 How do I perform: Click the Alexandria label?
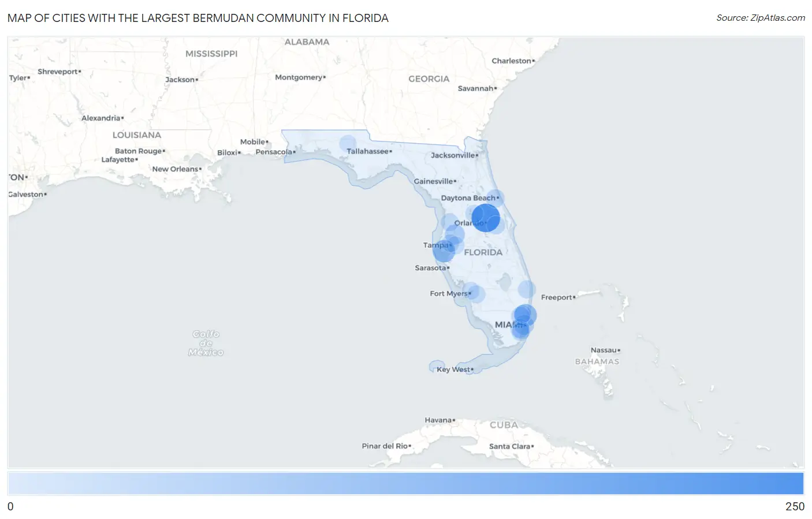coord(100,118)
